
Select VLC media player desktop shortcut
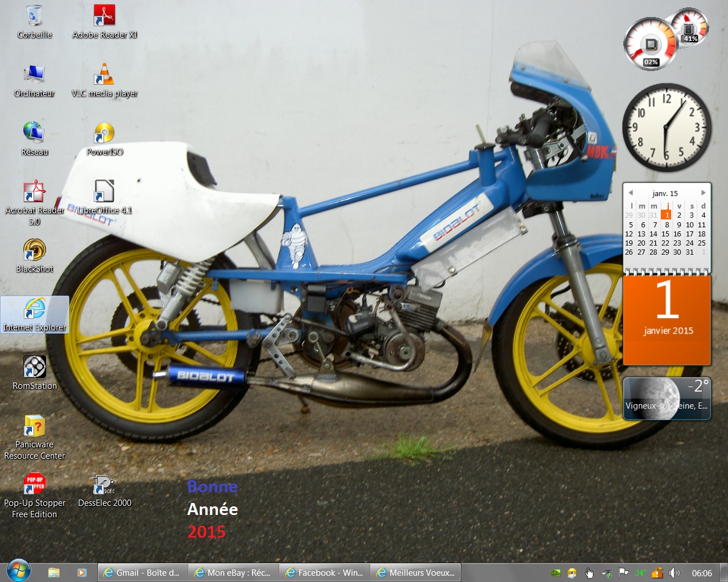point(105,81)
